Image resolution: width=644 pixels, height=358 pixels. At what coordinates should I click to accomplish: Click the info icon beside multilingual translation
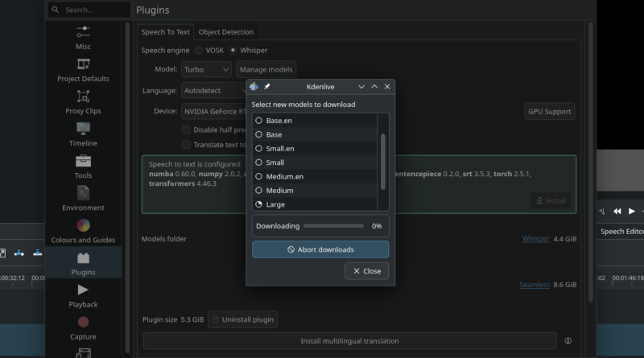[x=568, y=341]
